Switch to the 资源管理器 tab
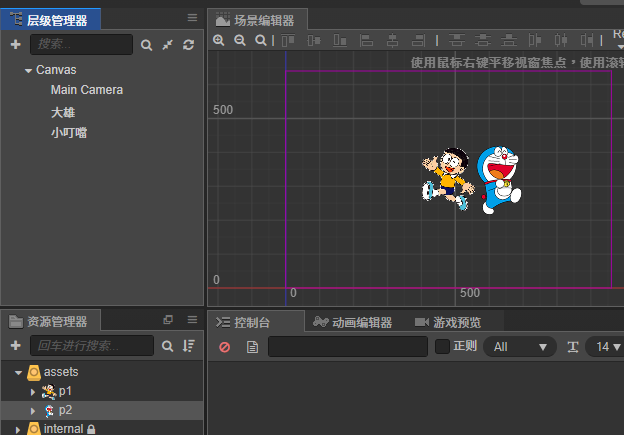The image size is (624, 435). pyautogui.click(x=51, y=321)
